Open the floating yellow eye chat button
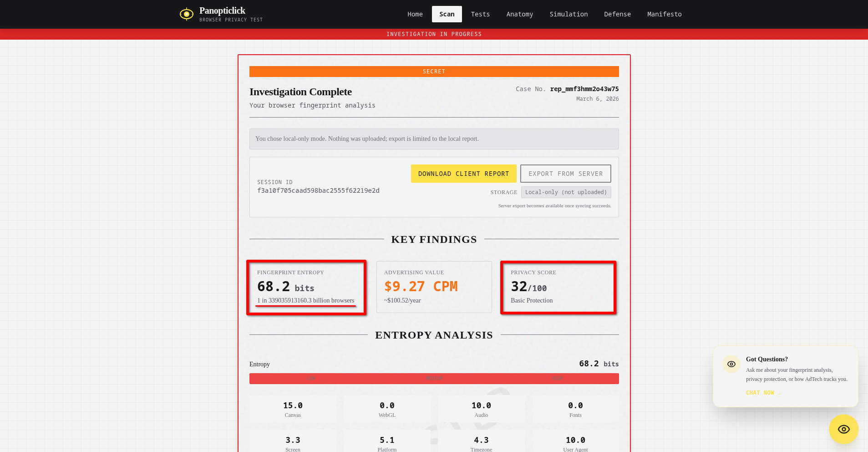 (843, 429)
